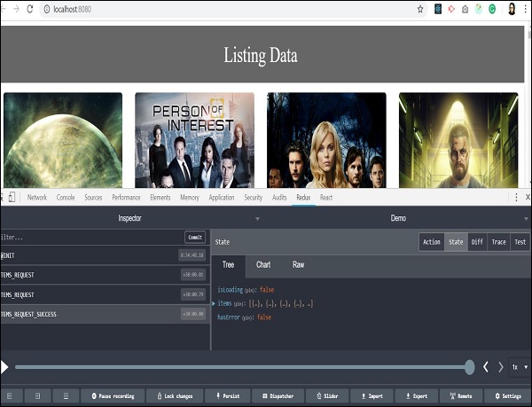The height and width of the screenshot is (407, 532).
Task: Toggle the Dispatcher panel
Action: (x=278, y=395)
